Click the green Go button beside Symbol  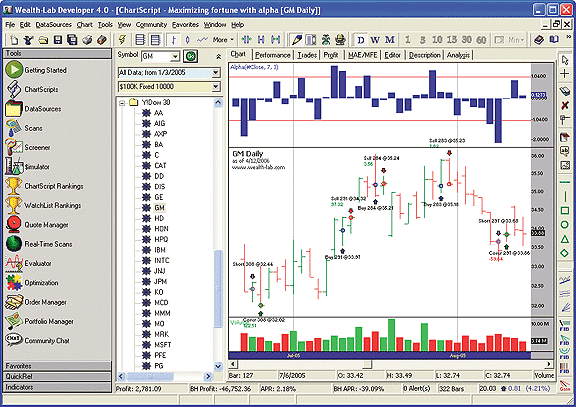click(191, 56)
